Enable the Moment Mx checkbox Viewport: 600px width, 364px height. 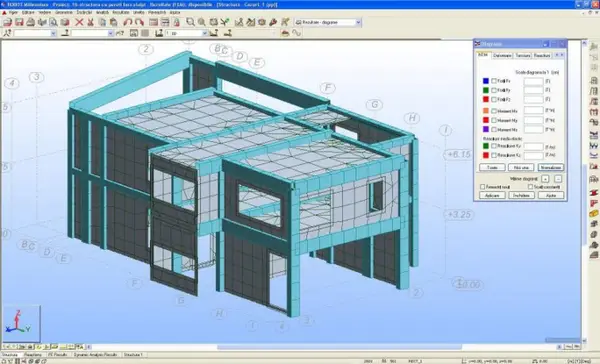[494, 111]
